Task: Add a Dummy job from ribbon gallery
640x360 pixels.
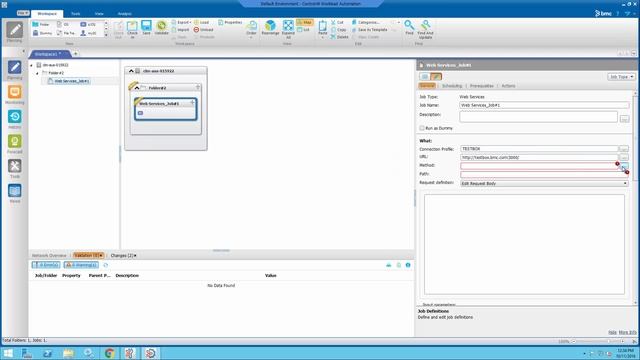Action: point(42,33)
